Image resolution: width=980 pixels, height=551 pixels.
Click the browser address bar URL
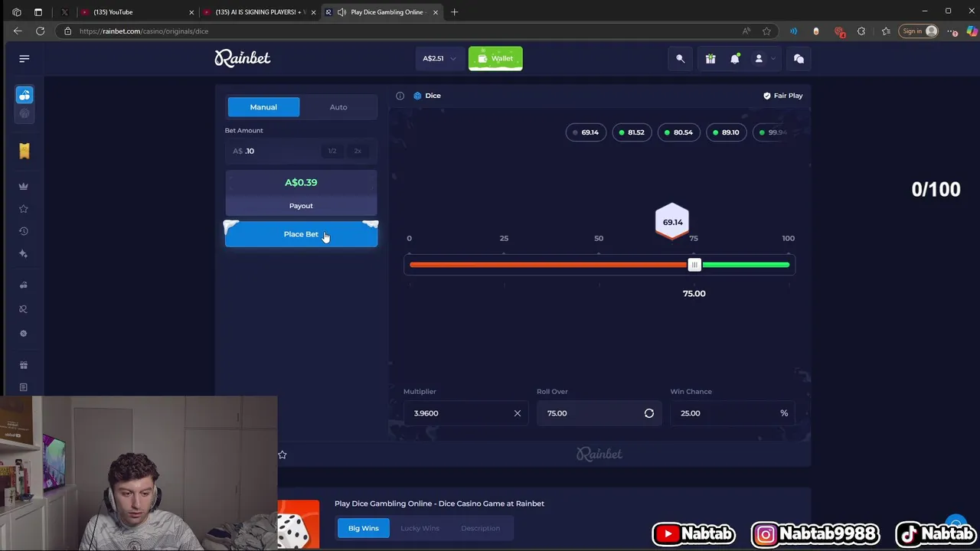(144, 31)
